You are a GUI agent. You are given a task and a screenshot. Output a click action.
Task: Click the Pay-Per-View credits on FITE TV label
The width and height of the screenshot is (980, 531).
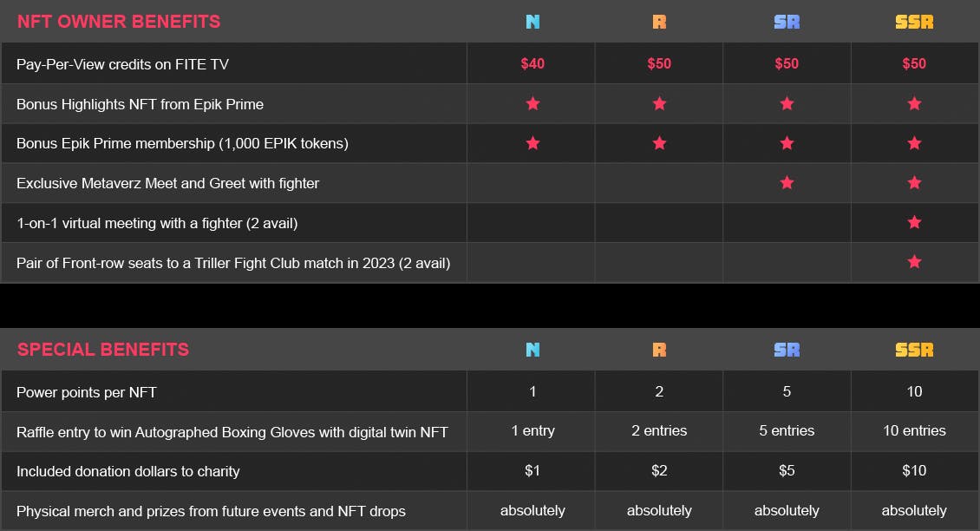[x=122, y=64]
